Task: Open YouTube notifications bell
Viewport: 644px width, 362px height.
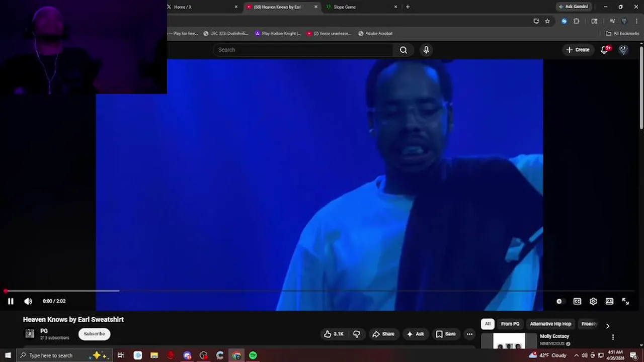Action: (x=605, y=50)
